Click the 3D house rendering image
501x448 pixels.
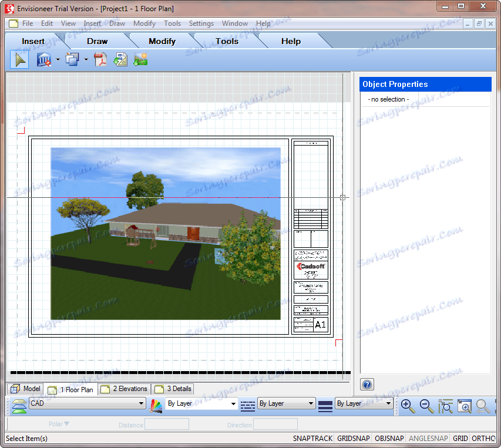(x=166, y=234)
